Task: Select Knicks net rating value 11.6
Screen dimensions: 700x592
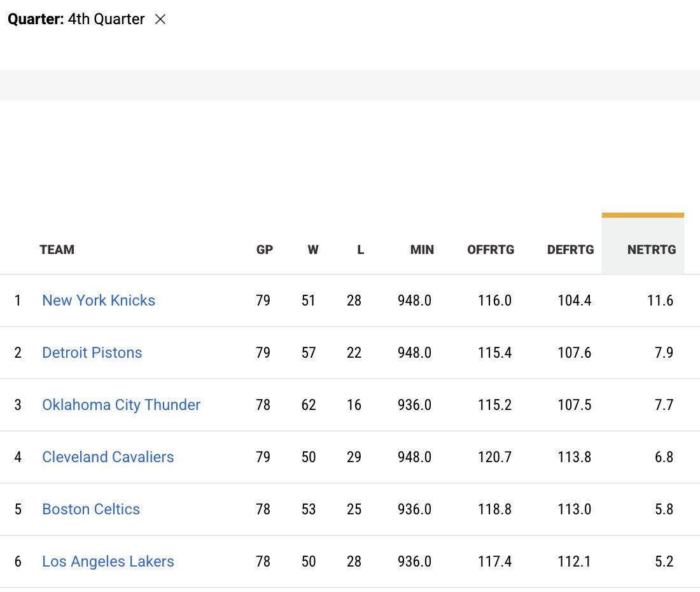Action: (x=661, y=300)
